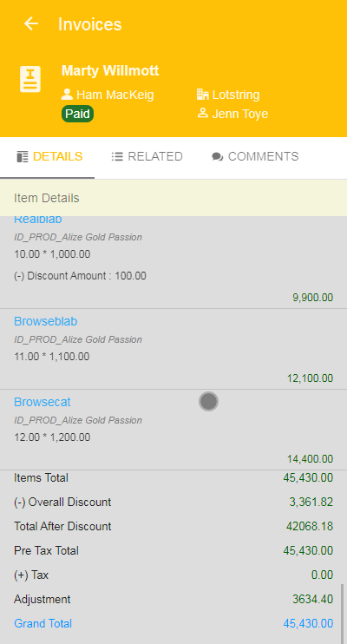Click the building icon beside Lotstring
This screenshot has width=347, height=644.
click(203, 95)
